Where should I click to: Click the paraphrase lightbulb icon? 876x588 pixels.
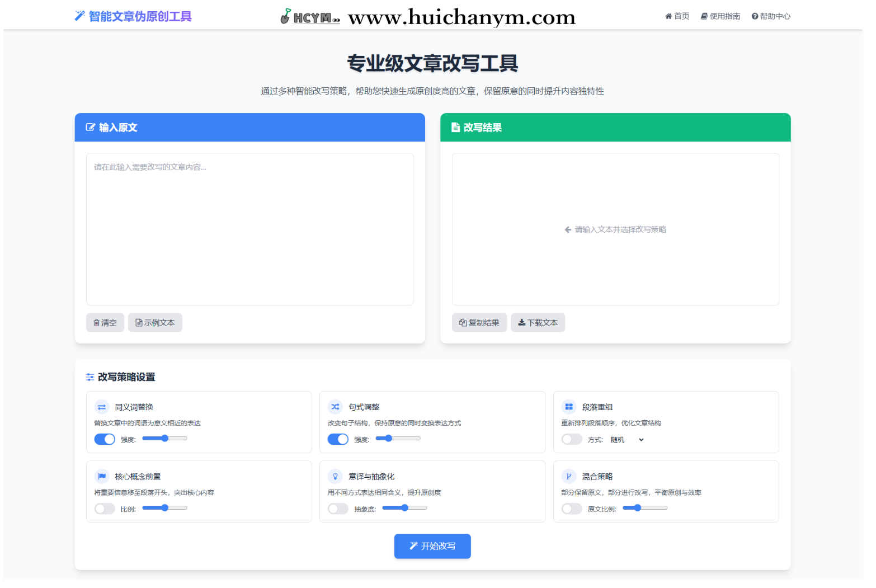point(335,476)
